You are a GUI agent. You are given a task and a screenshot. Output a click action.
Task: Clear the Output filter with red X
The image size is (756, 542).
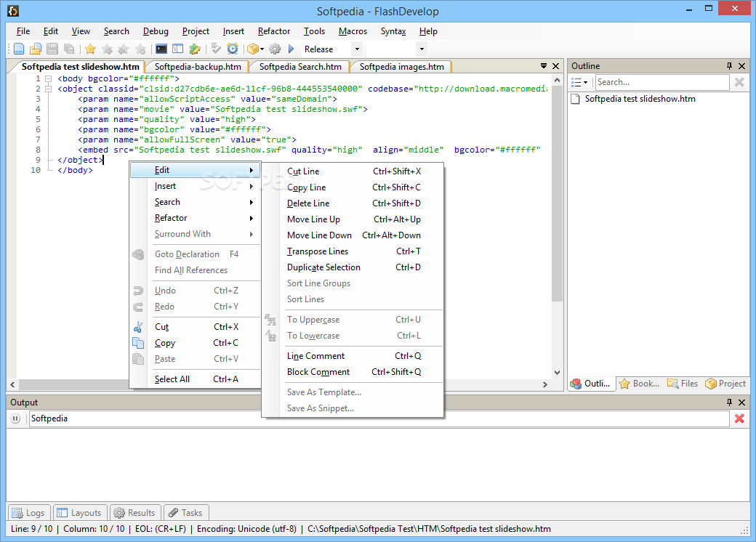tap(739, 418)
